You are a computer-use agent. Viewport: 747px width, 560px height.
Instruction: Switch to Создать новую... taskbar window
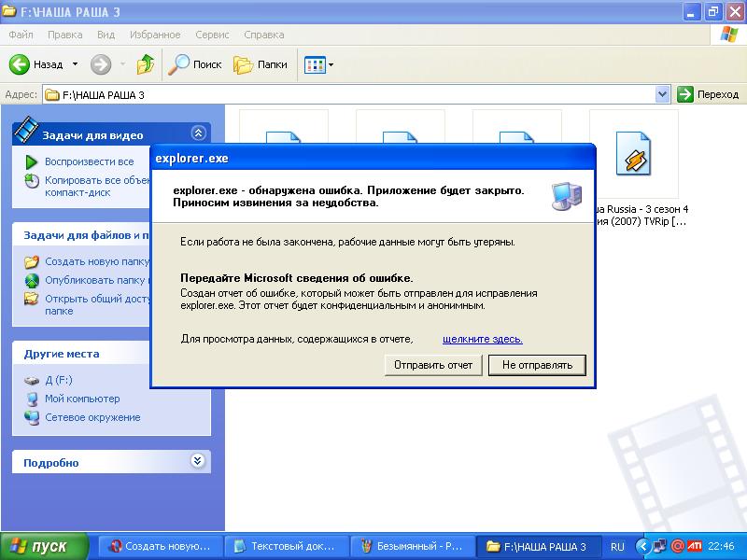pos(160,546)
